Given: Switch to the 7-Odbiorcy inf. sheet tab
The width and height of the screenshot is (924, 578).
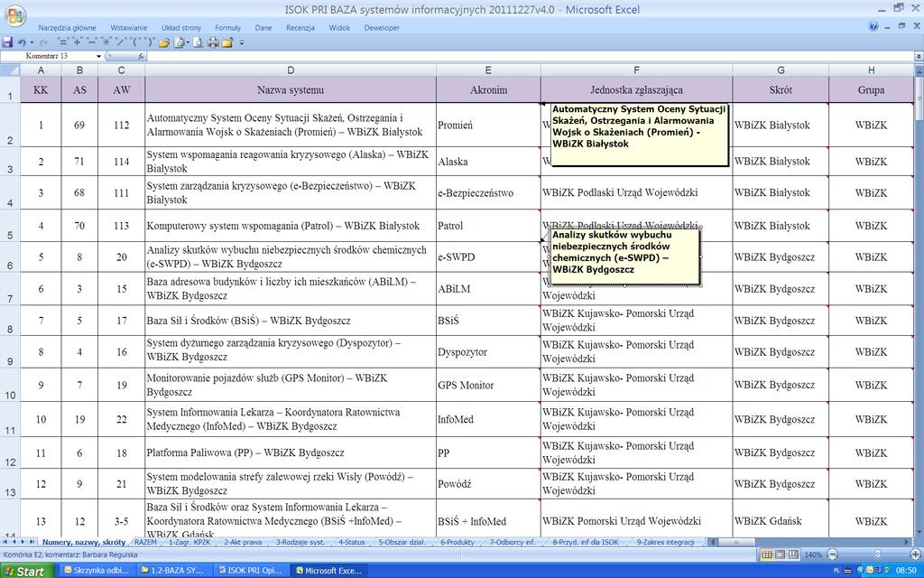Looking at the screenshot, I should coord(513,542).
